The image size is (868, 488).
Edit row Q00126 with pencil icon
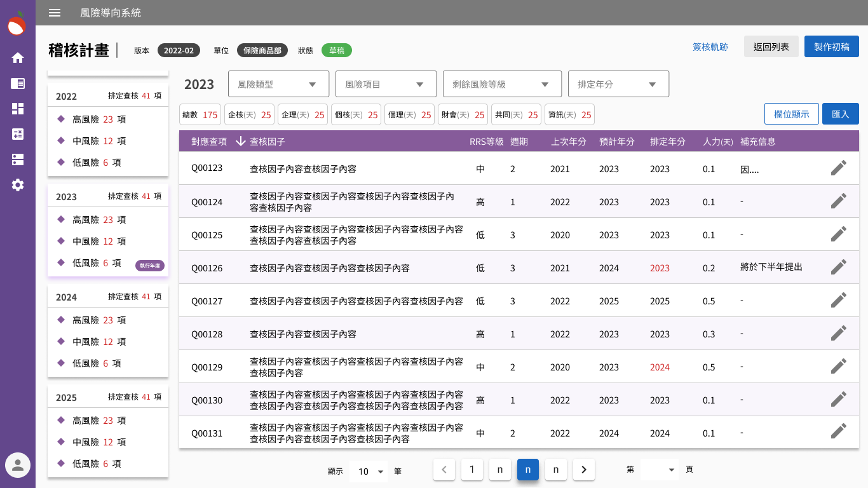tap(838, 268)
